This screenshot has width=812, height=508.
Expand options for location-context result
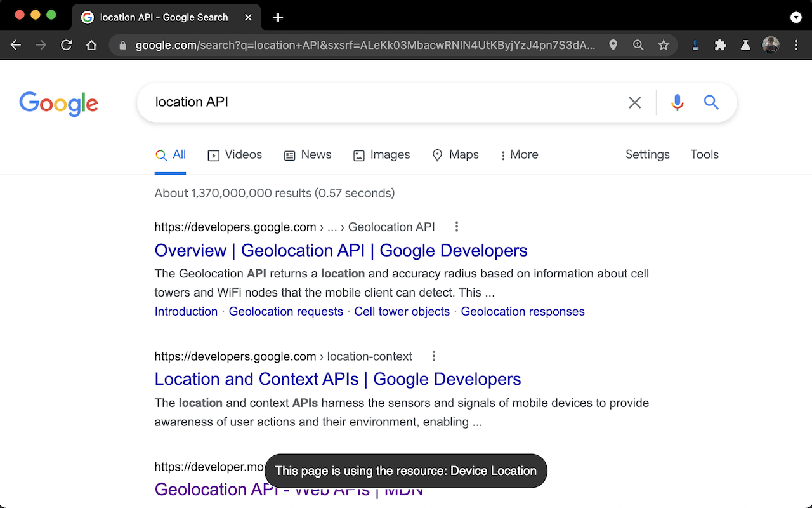click(433, 356)
